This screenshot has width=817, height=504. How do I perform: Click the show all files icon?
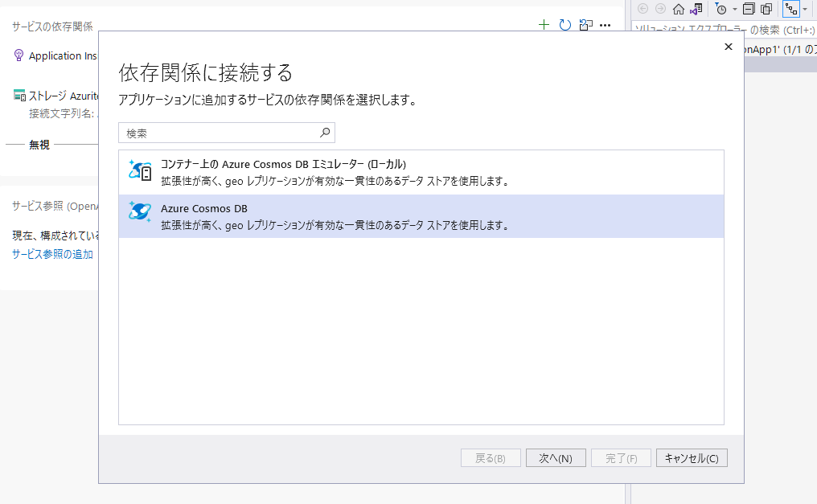pos(766,9)
